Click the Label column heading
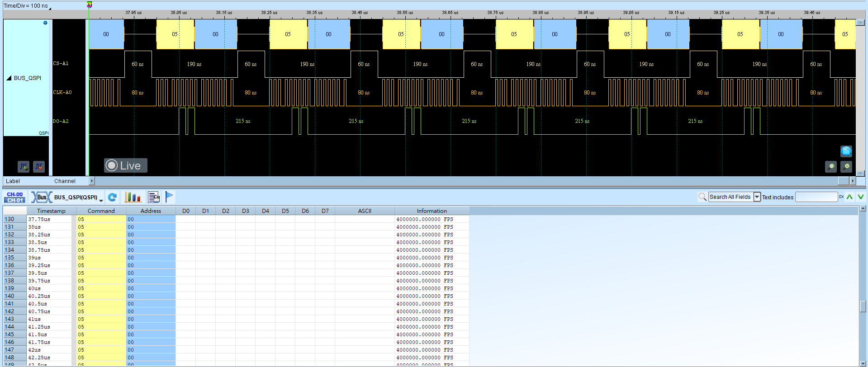 point(13,181)
